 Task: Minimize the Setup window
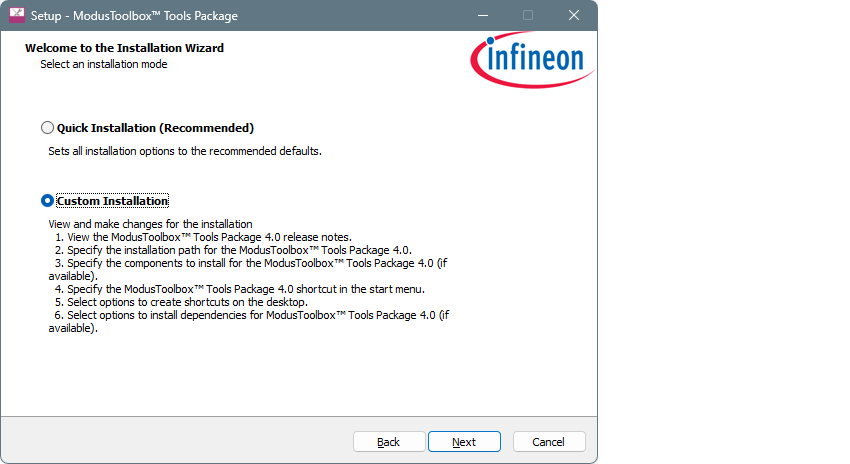click(x=483, y=15)
